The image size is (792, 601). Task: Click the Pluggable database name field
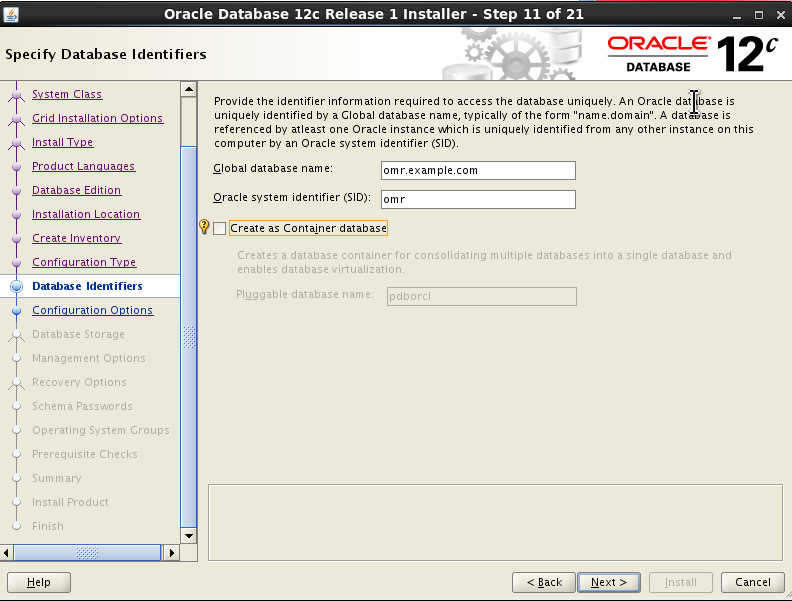481,296
